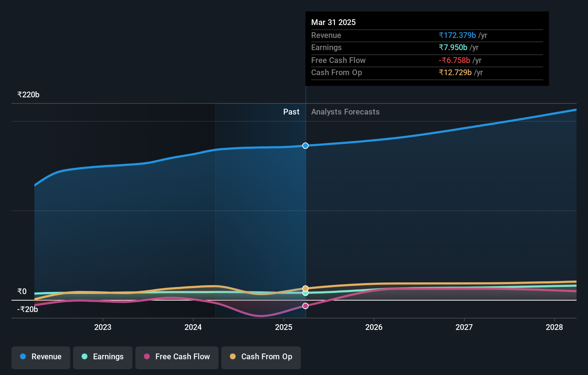
Task: Click the ₹0 y-axis label
Action: click(22, 291)
